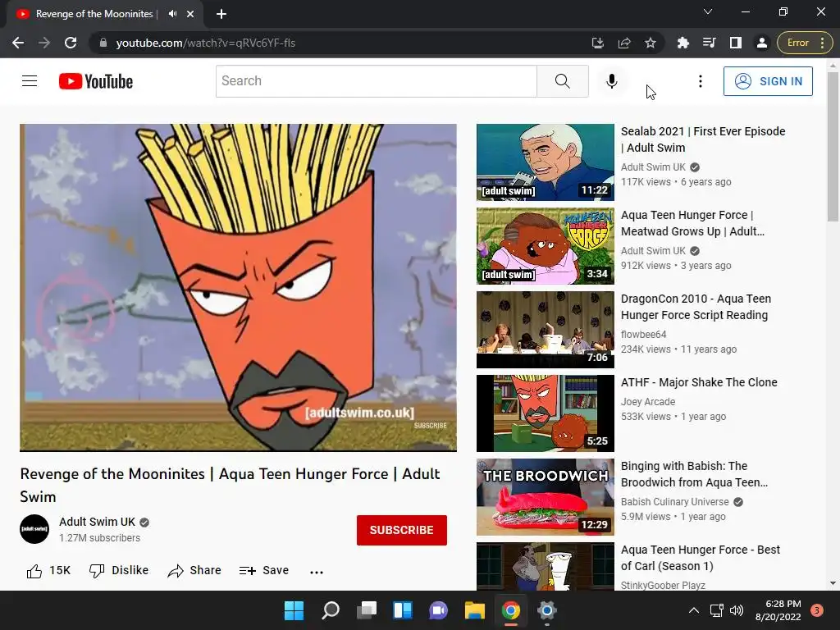Open a new browser tab

221,14
